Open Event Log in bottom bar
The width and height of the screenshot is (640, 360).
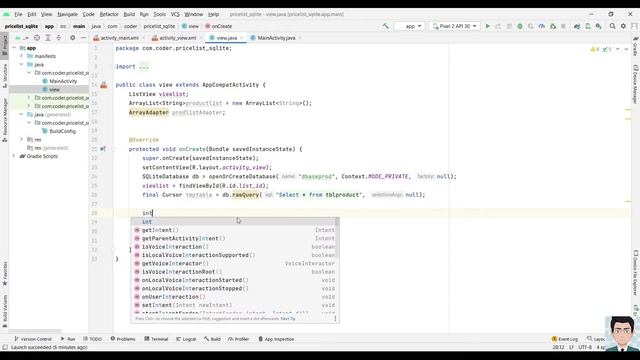pyautogui.click(x=564, y=339)
